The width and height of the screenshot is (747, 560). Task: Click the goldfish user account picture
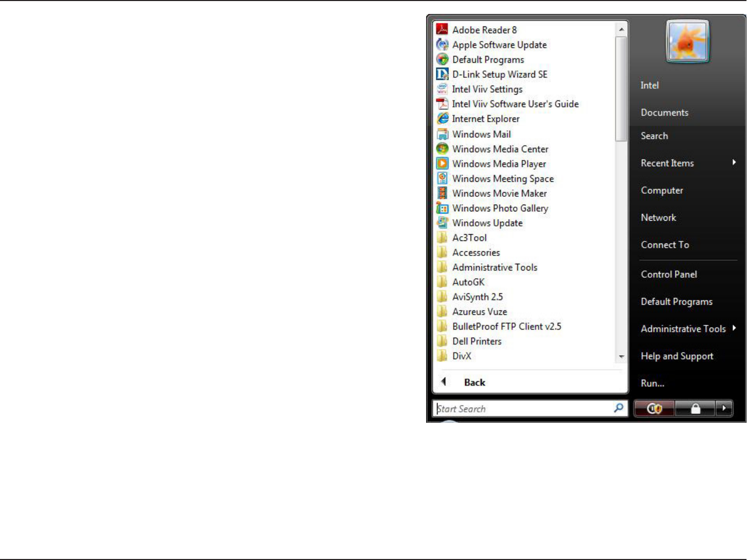pyautogui.click(x=687, y=41)
